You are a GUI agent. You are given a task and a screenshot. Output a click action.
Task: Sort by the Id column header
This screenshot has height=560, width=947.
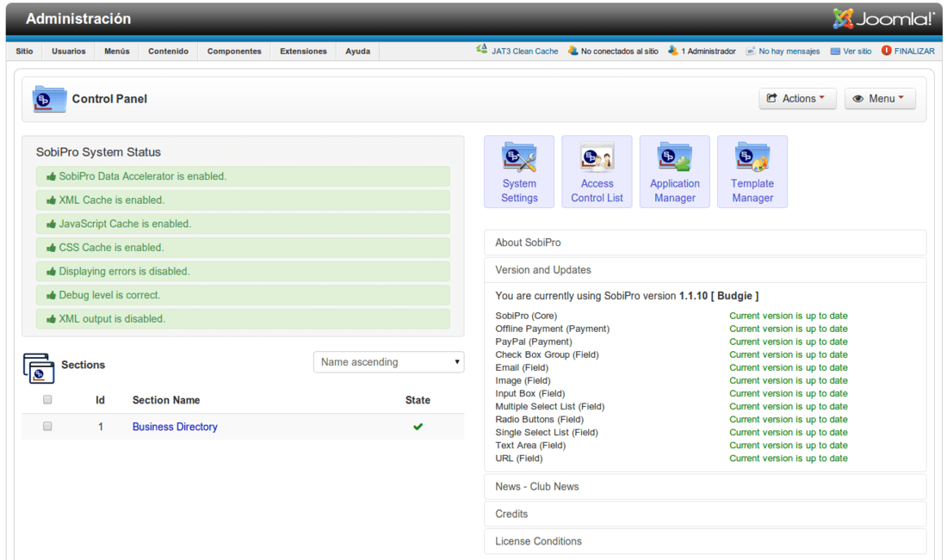click(100, 400)
